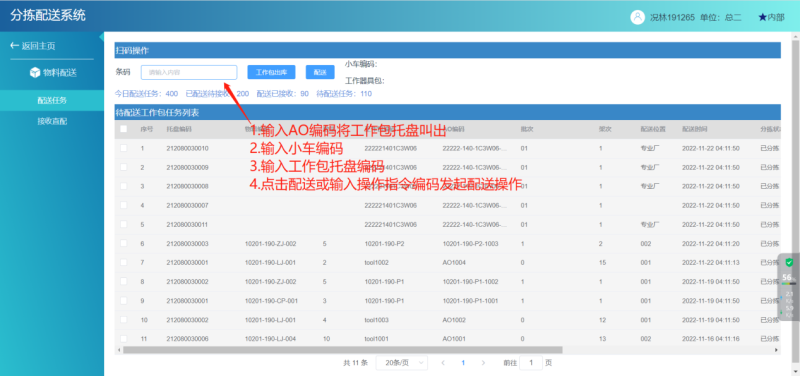
Task: Click the 工作包出库 button
Action: (x=271, y=72)
